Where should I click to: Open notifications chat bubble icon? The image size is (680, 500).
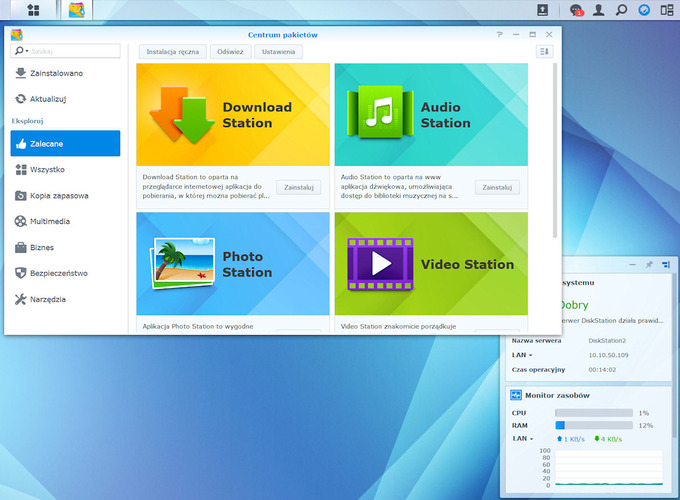576,10
